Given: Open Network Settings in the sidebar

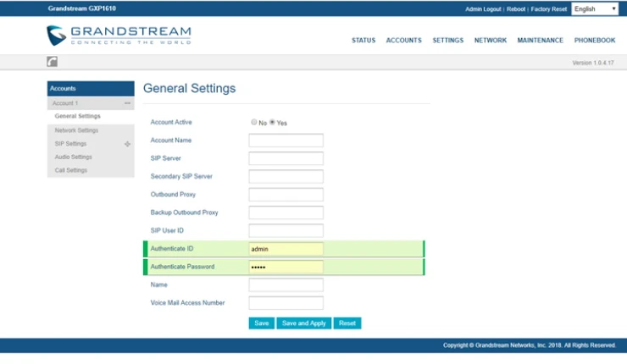Looking at the screenshot, I should tap(76, 130).
